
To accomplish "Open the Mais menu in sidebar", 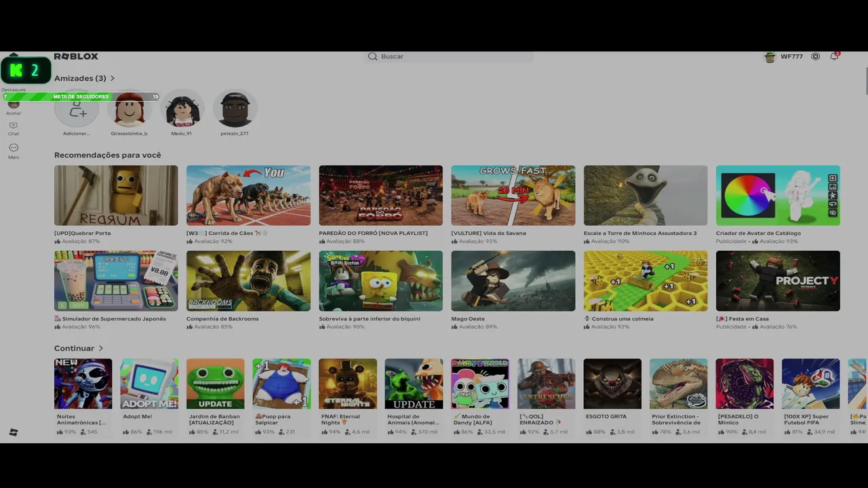I will 14,151.
